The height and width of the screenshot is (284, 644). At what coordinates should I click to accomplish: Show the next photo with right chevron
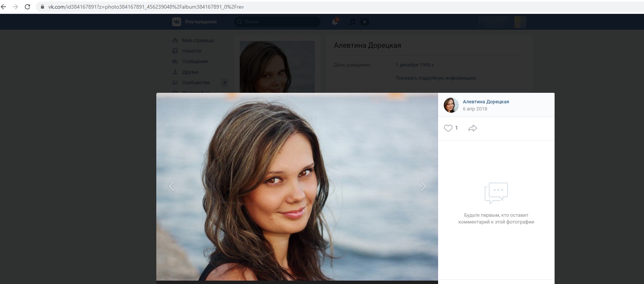click(x=423, y=186)
